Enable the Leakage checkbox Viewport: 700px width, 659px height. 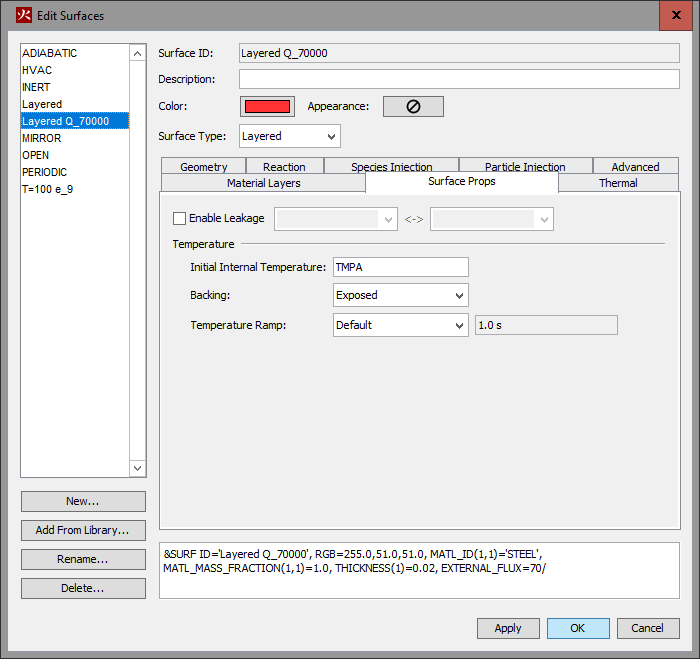pos(179,218)
